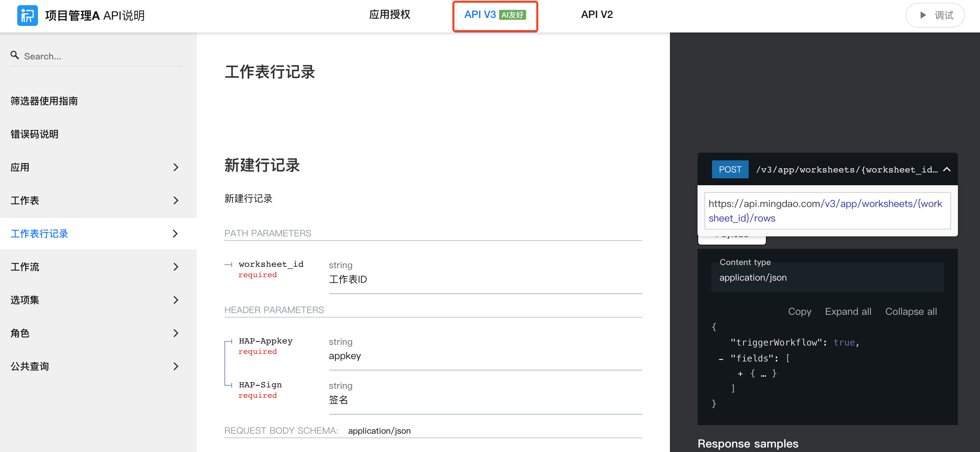Expand the 应用 sidebar section
The height and width of the screenshot is (452, 980).
pyautogui.click(x=175, y=167)
